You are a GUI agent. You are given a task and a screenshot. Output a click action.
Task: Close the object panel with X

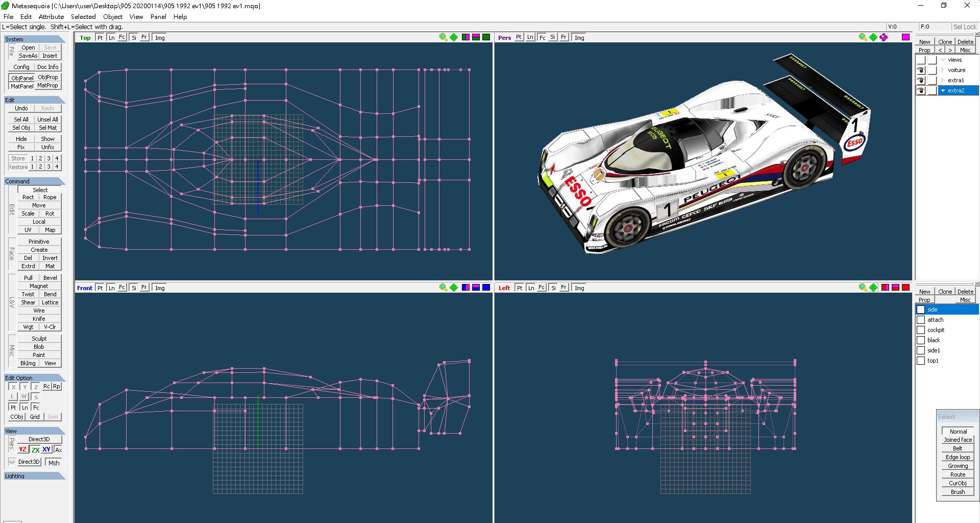coord(977,34)
